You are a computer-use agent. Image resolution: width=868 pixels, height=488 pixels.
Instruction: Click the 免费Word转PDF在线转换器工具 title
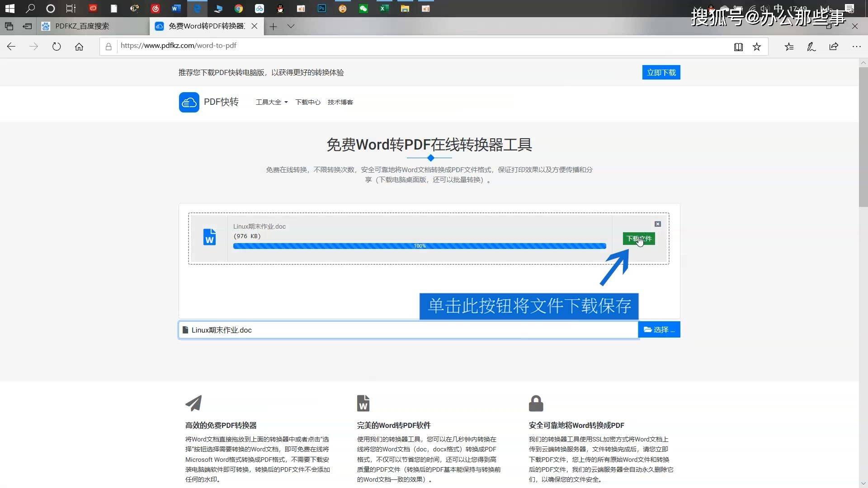coord(429,145)
